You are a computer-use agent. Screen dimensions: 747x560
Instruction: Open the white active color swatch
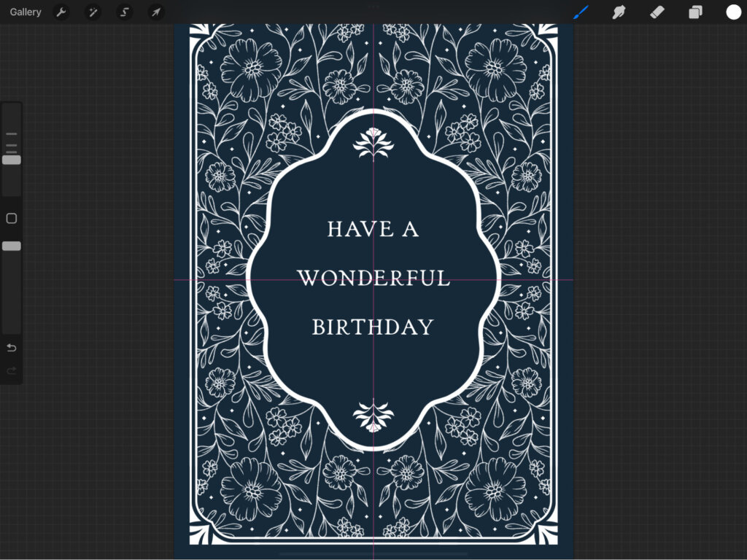pos(733,12)
